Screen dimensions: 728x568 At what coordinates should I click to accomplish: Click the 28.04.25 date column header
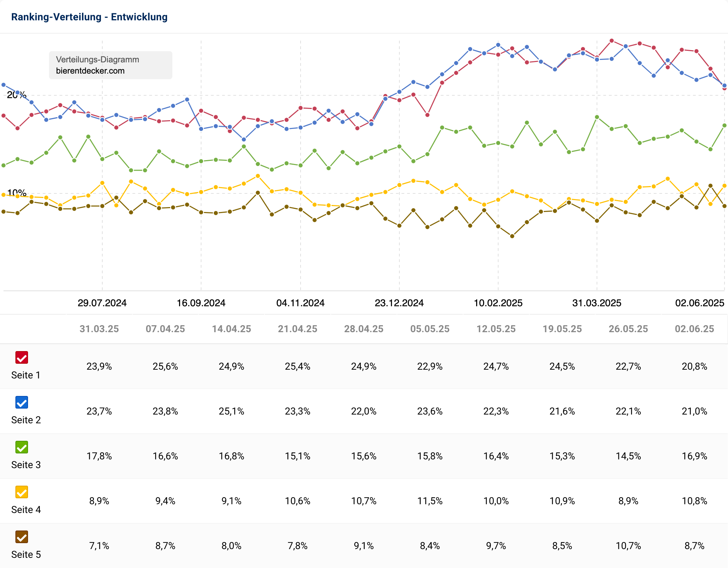pyautogui.click(x=364, y=329)
